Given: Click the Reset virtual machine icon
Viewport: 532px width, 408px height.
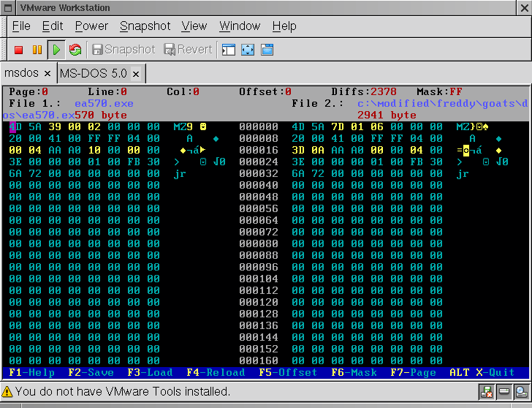Looking at the screenshot, I should coord(75,50).
